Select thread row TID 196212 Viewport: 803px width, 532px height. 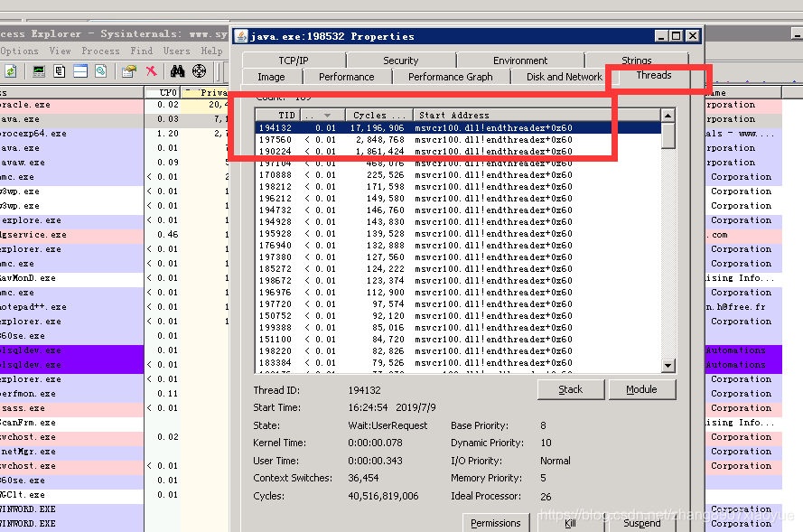tap(458, 198)
